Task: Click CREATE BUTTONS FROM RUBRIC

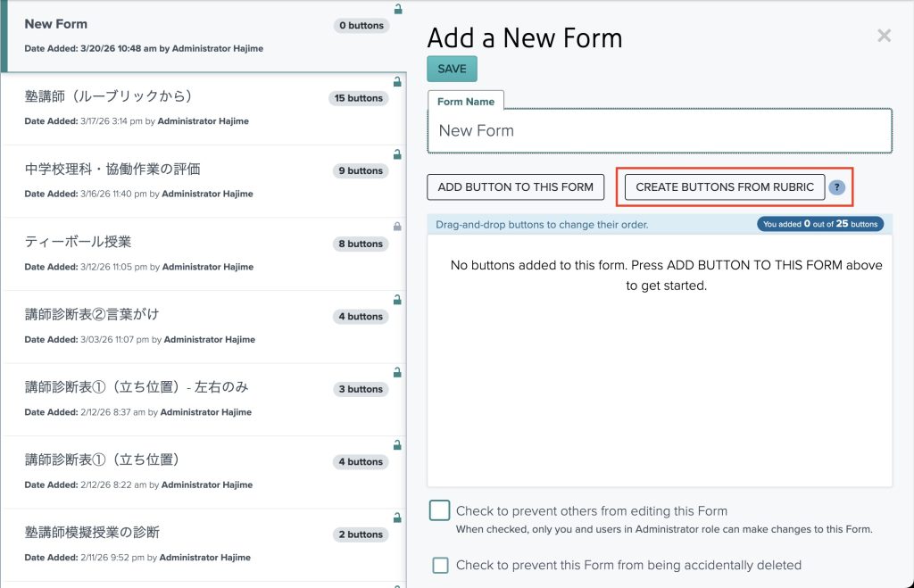Action: pos(724,187)
